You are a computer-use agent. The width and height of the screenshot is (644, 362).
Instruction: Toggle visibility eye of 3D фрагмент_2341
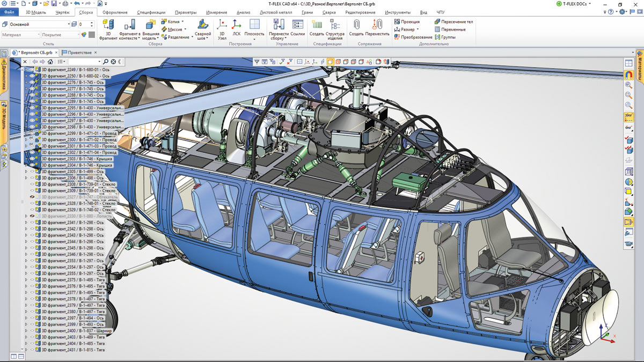(32, 223)
